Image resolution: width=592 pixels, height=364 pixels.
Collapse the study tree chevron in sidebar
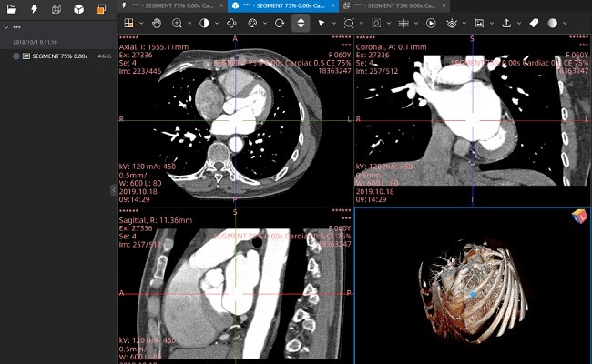6,27
